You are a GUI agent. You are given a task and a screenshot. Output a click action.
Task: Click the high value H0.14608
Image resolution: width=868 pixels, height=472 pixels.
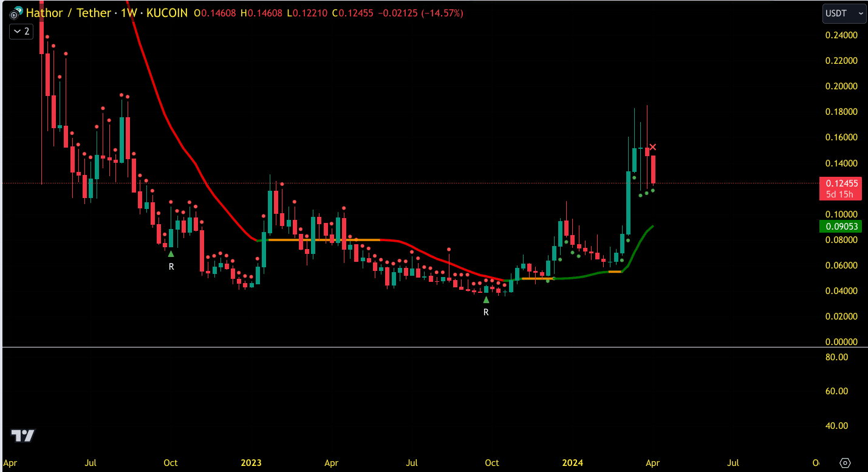tap(262, 13)
